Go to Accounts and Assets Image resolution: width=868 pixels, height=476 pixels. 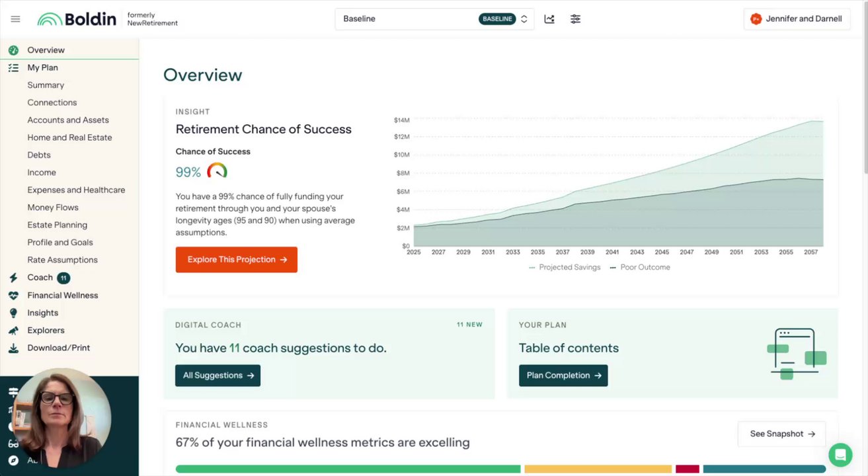[68, 120]
